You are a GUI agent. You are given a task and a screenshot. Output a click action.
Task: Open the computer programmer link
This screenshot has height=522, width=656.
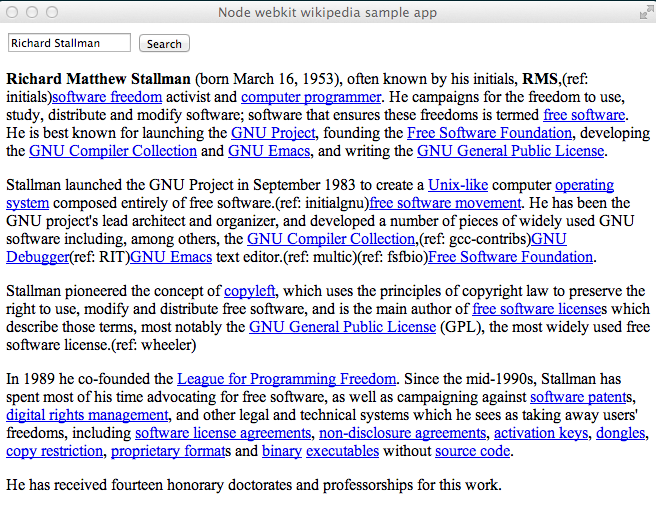pos(311,97)
